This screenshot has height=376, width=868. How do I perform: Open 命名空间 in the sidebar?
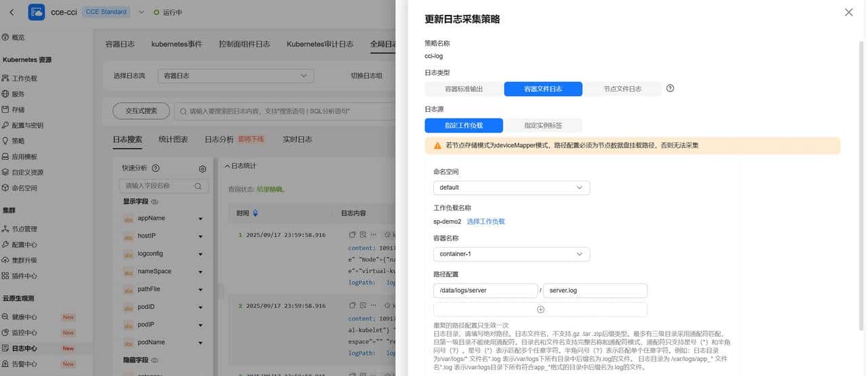24,188
